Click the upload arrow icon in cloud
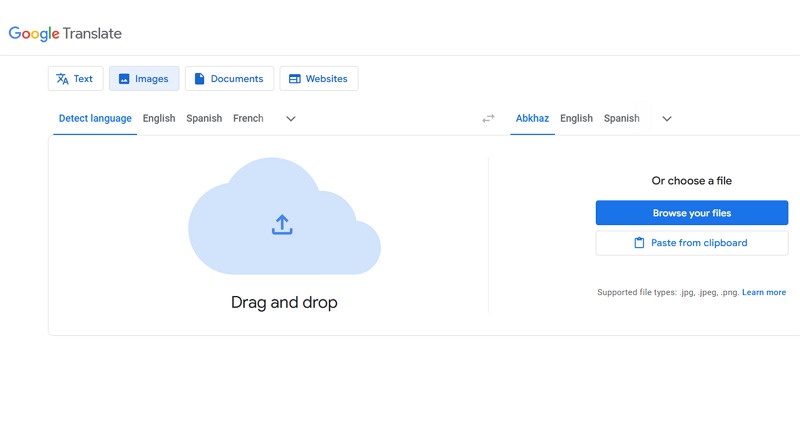800x441 pixels. pos(282,225)
